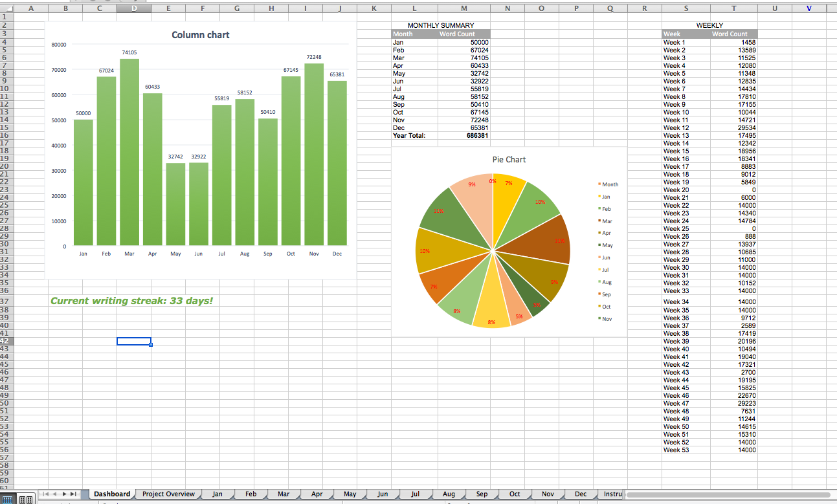Select the selected cell D42
Image resolution: width=837 pixels, height=504 pixels.
134,341
